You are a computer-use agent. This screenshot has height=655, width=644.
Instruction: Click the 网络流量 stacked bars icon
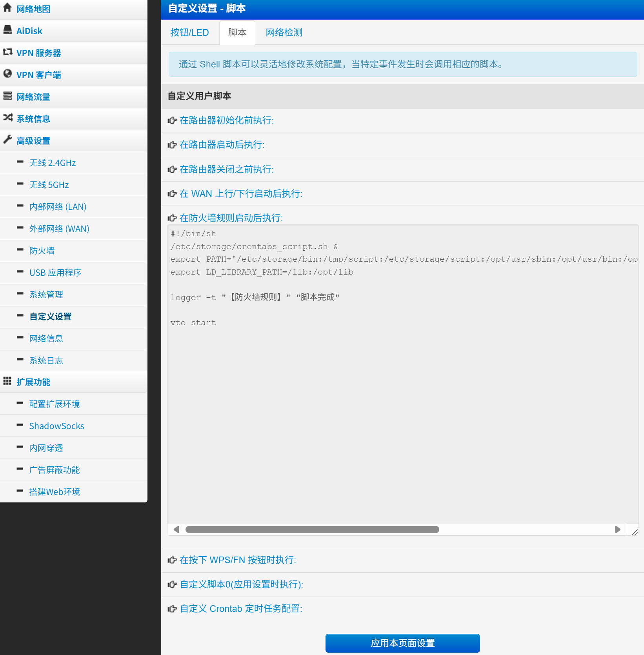[x=7, y=96]
